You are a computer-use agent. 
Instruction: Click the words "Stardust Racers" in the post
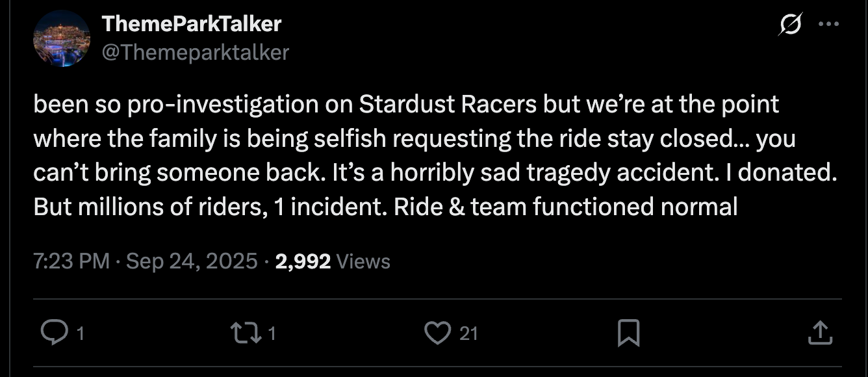pyautogui.click(x=448, y=105)
